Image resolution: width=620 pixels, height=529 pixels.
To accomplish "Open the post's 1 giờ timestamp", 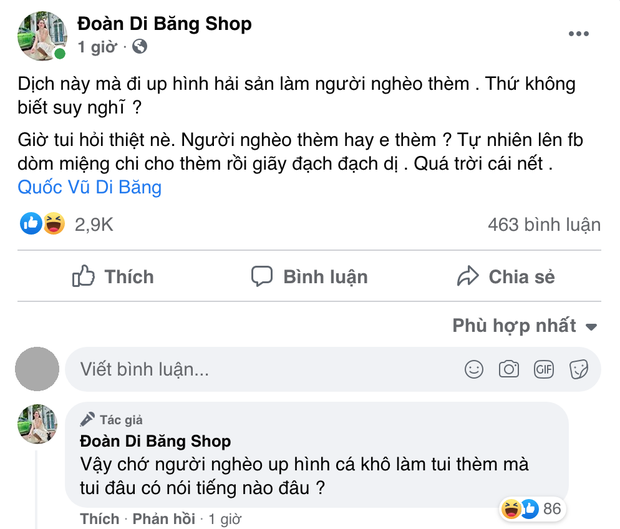I will point(100,46).
